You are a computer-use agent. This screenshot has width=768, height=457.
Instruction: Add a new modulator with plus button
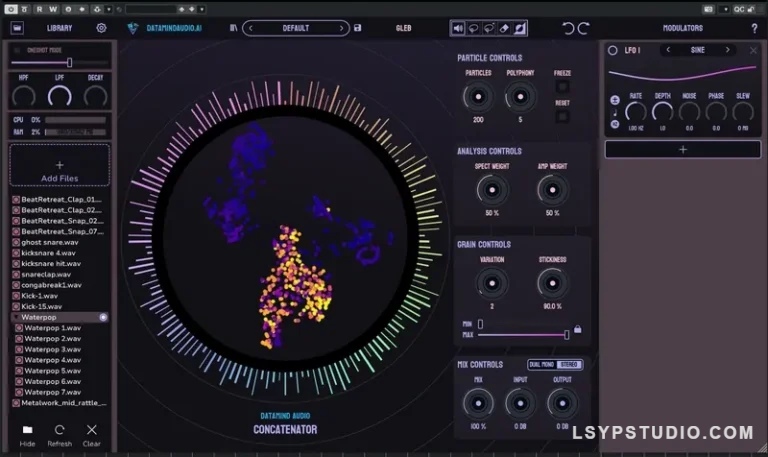[x=683, y=149]
